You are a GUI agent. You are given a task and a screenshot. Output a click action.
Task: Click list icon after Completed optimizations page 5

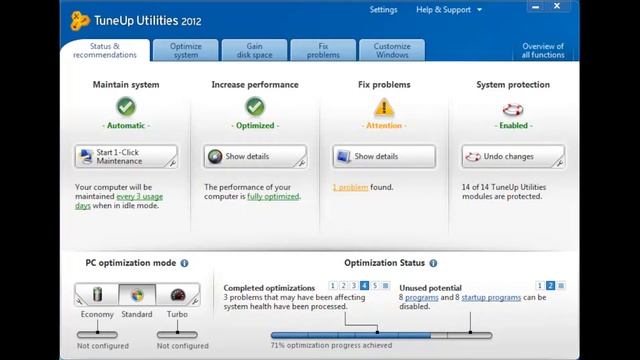pos(386,286)
